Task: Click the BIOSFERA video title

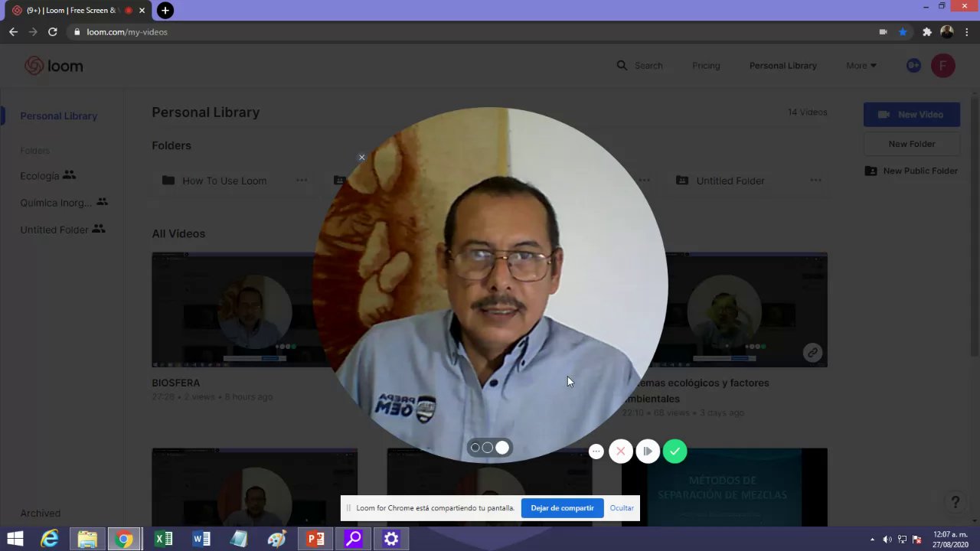Action: tap(175, 383)
